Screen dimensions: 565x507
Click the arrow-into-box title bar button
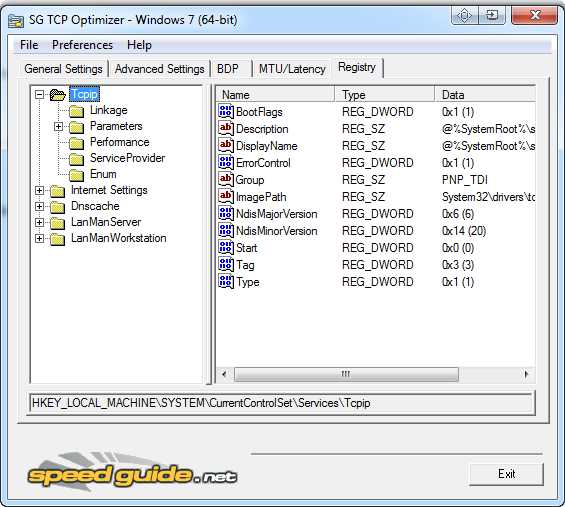coord(492,15)
